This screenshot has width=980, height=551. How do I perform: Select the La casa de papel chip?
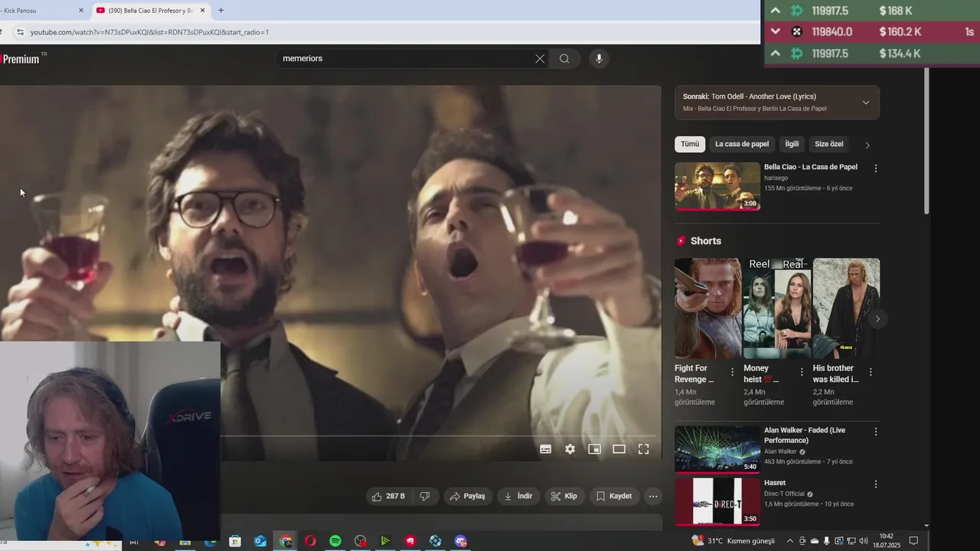[x=742, y=144]
